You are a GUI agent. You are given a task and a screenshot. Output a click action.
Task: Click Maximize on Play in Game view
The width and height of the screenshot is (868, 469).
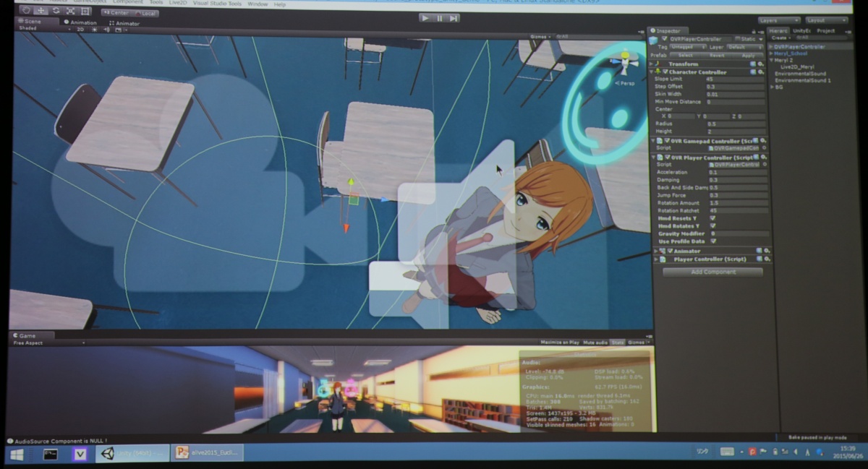pos(560,343)
